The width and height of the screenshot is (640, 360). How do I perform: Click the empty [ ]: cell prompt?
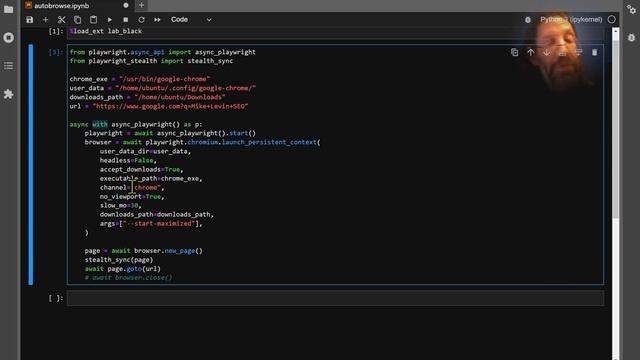[x=56, y=298]
